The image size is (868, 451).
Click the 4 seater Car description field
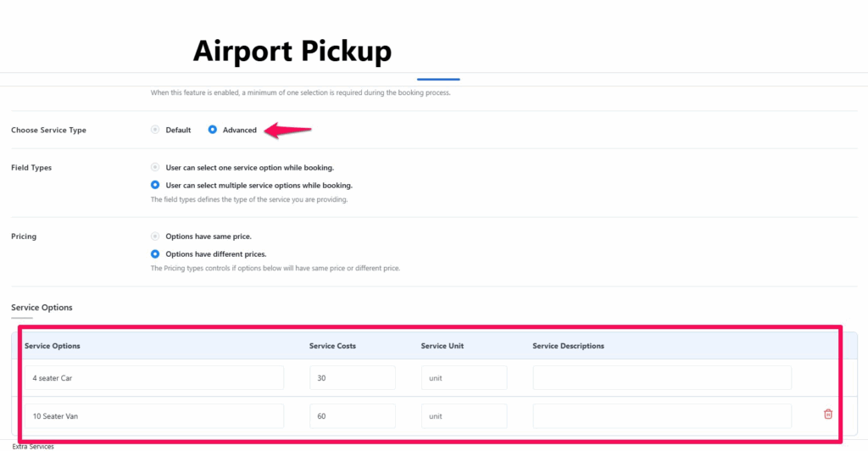[661, 378]
